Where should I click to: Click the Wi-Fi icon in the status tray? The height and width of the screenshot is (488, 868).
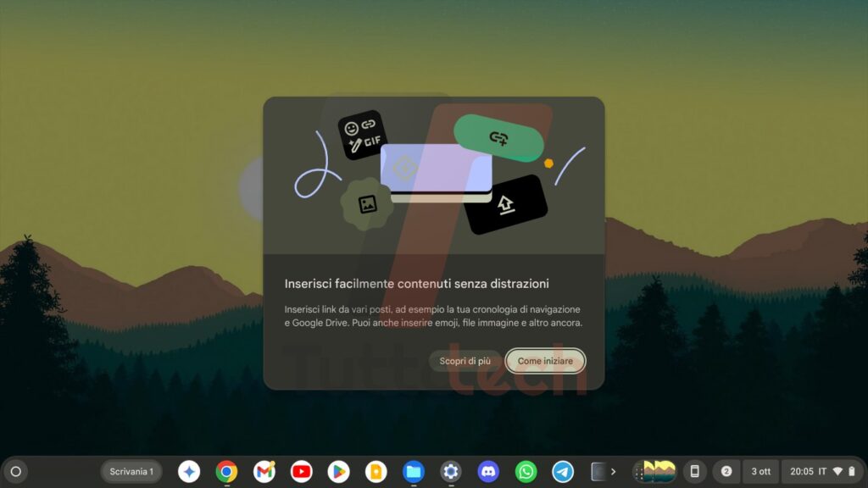(x=838, y=472)
